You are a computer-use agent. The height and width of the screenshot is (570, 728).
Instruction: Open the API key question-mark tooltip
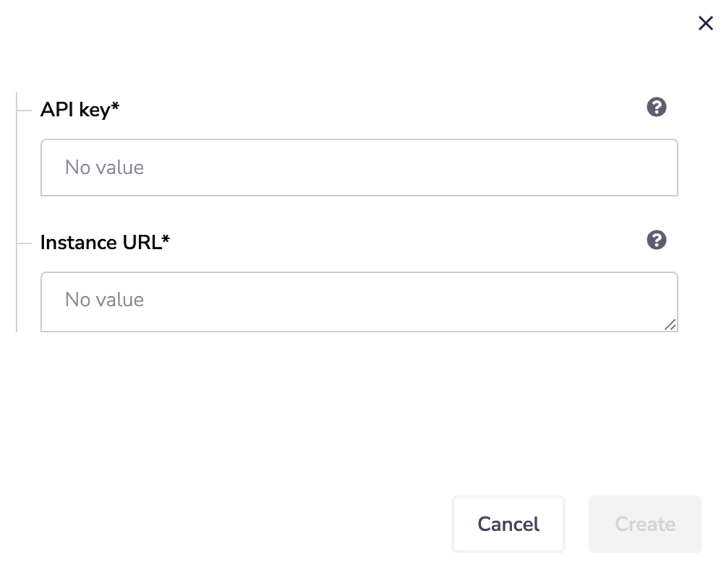pyautogui.click(x=656, y=108)
